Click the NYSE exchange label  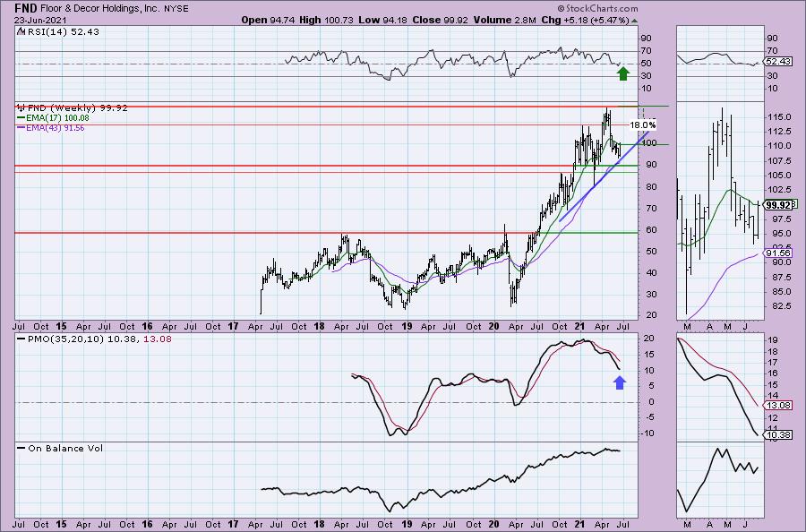[x=175, y=9]
